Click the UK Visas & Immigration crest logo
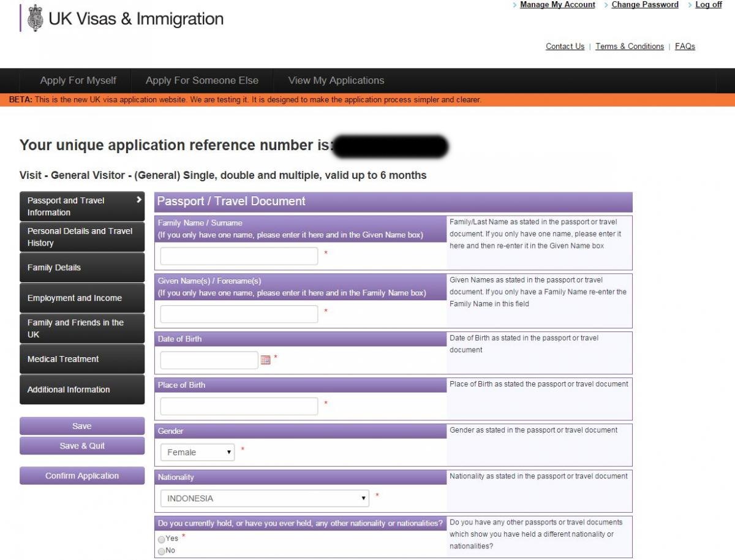The image size is (735, 560). tap(36, 18)
